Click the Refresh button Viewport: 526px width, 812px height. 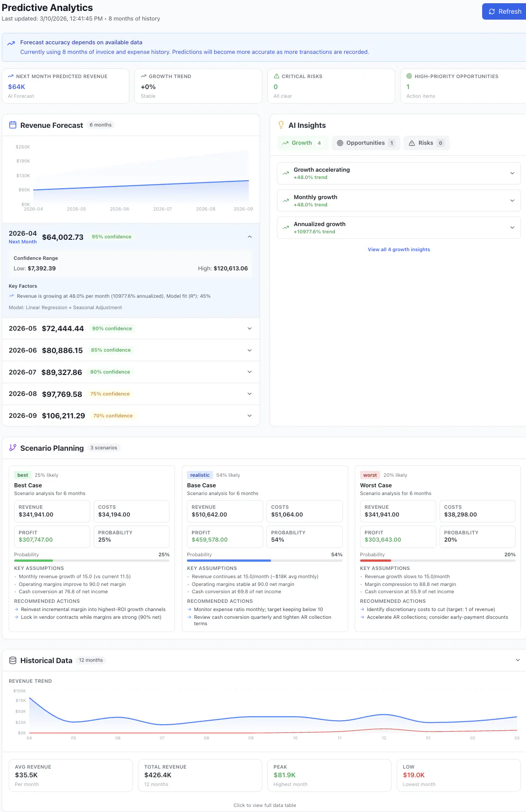505,11
